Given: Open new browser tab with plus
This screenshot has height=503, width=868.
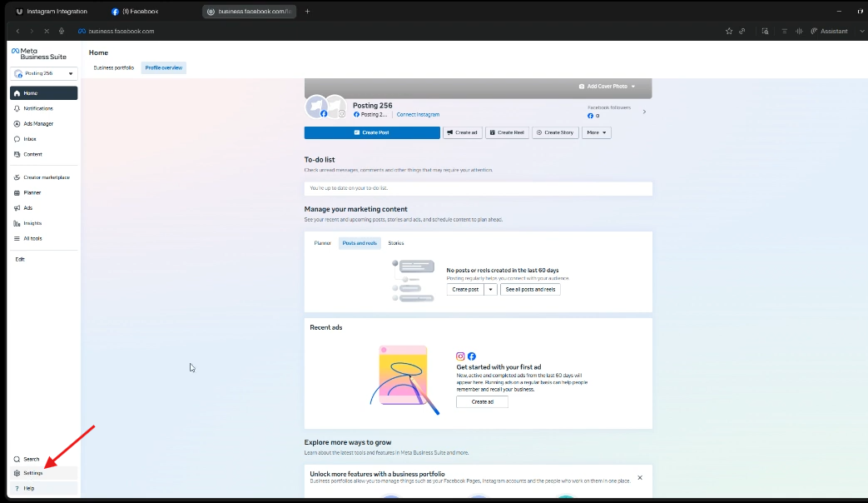Looking at the screenshot, I should click(x=307, y=11).
